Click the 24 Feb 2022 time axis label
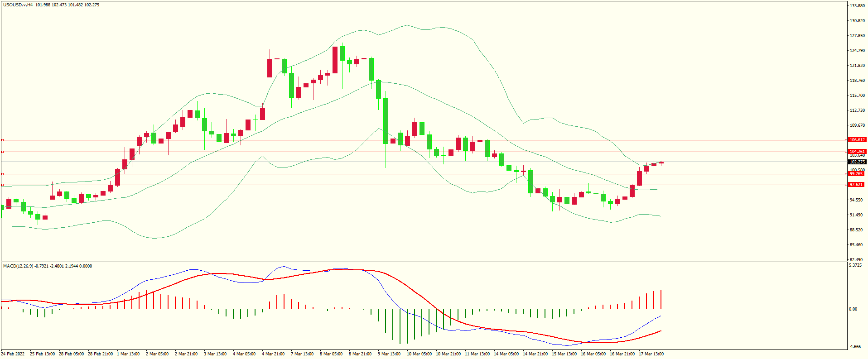Viewport: 868px width, 359px height. point(13,354)
